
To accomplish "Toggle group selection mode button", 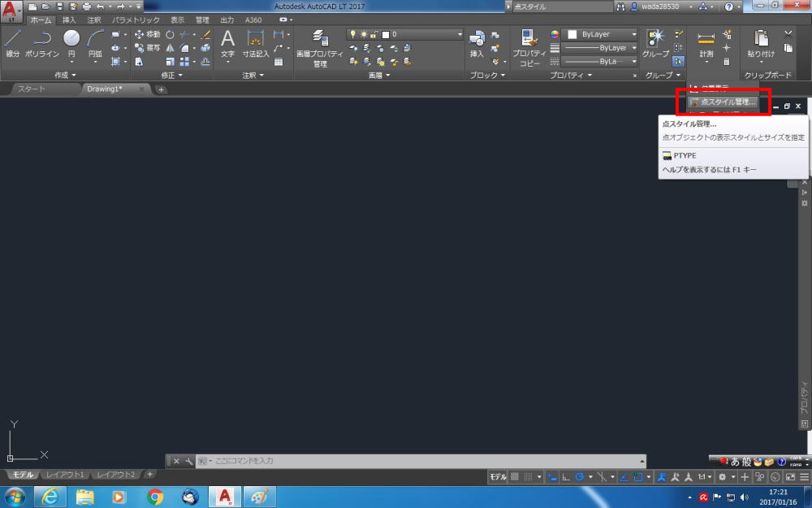I will [678, 62].
